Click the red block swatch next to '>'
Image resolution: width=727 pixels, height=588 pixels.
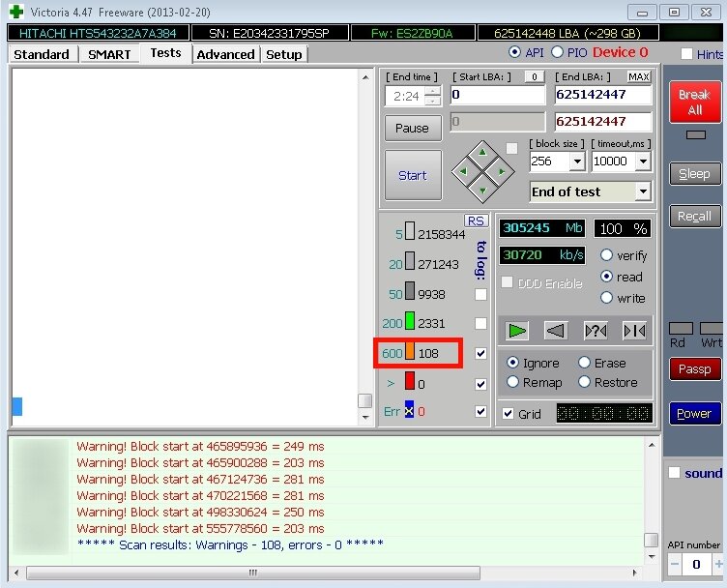tap(409, 381)
